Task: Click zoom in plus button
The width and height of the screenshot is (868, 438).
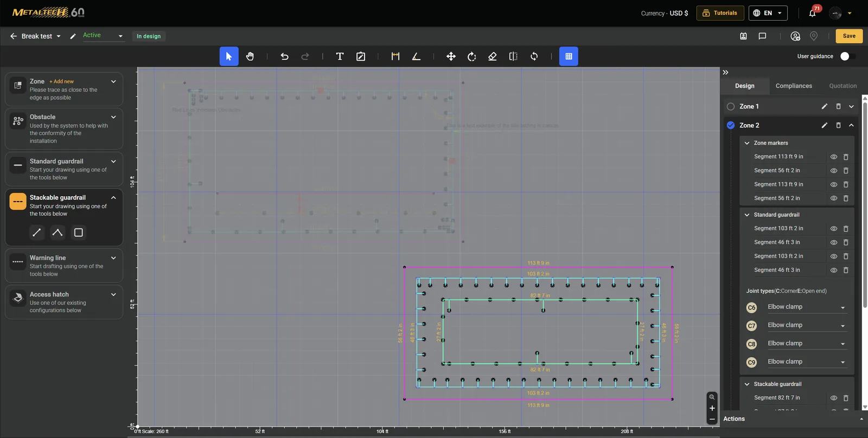Action: [x=712, y=408]
